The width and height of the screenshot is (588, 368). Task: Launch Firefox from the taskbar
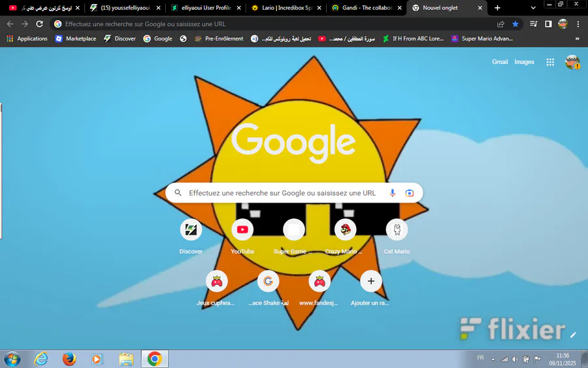[69, 359]
